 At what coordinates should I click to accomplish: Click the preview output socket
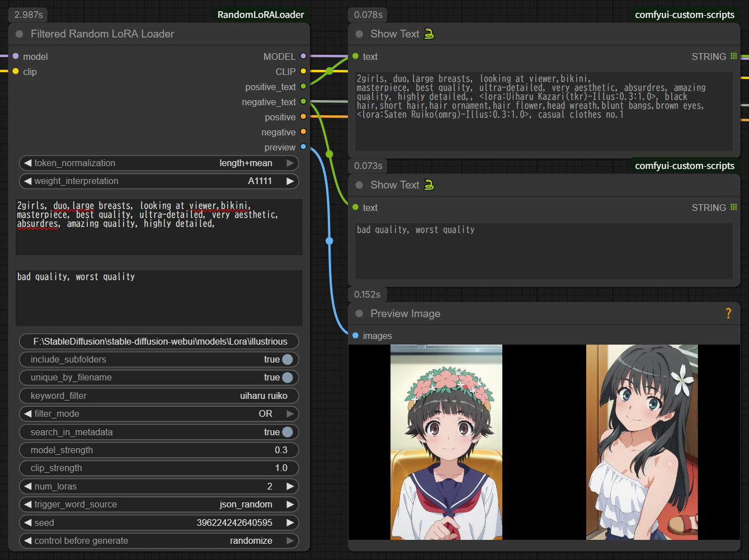[303, 147]
